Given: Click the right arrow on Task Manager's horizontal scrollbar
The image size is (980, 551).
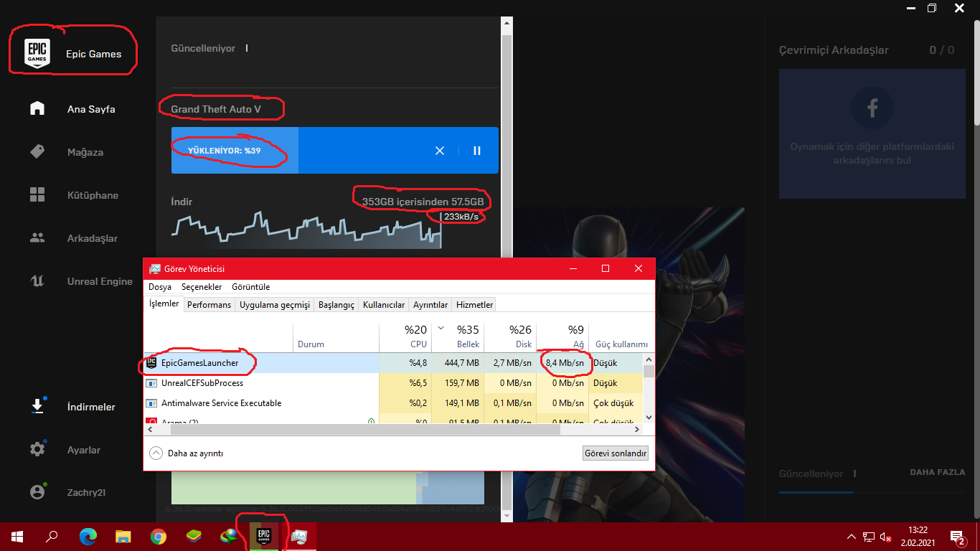Looking at the screenshot, I should (x=636, y=429).
